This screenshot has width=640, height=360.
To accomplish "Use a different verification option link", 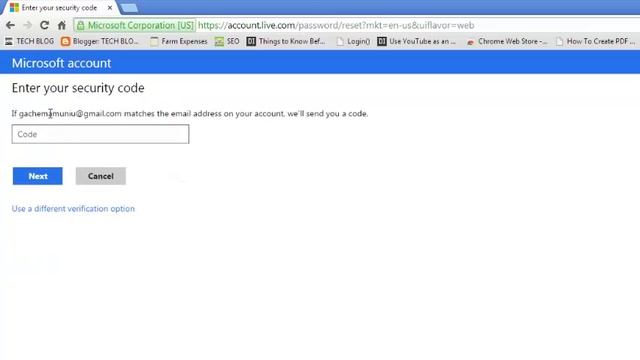I will 73,209.
